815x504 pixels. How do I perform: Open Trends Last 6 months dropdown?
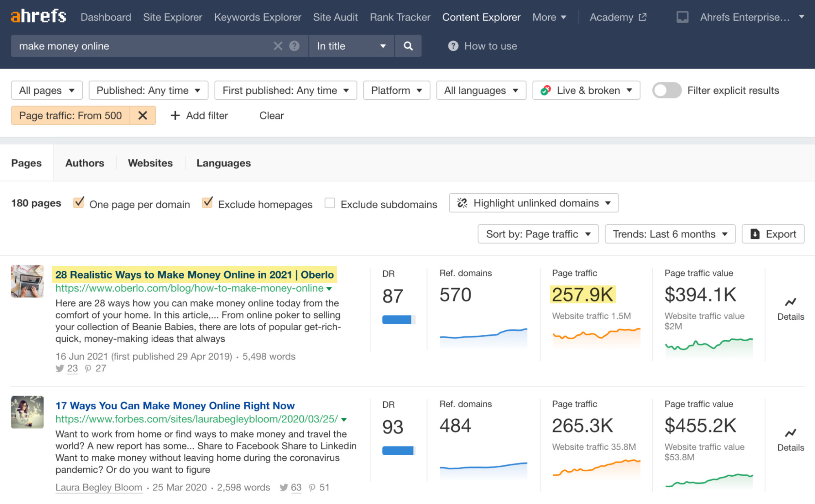point(669,234)
